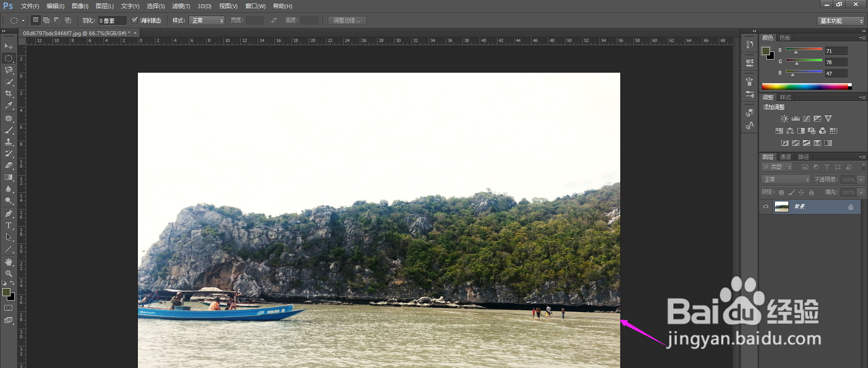868x368 pixels.
Task: Close the 08d6797bdc8466f7.jpg document tab
Action: [x=135, y=33]
